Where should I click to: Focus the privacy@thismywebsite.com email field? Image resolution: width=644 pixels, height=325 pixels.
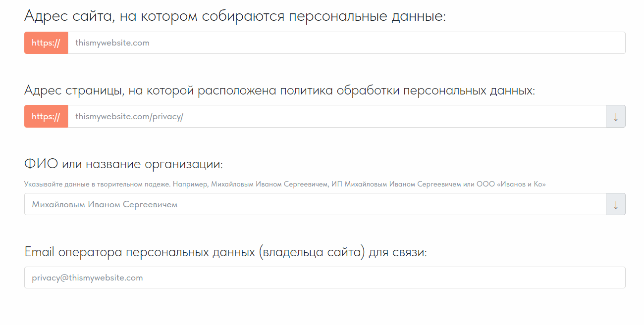(x=325, y=278)
